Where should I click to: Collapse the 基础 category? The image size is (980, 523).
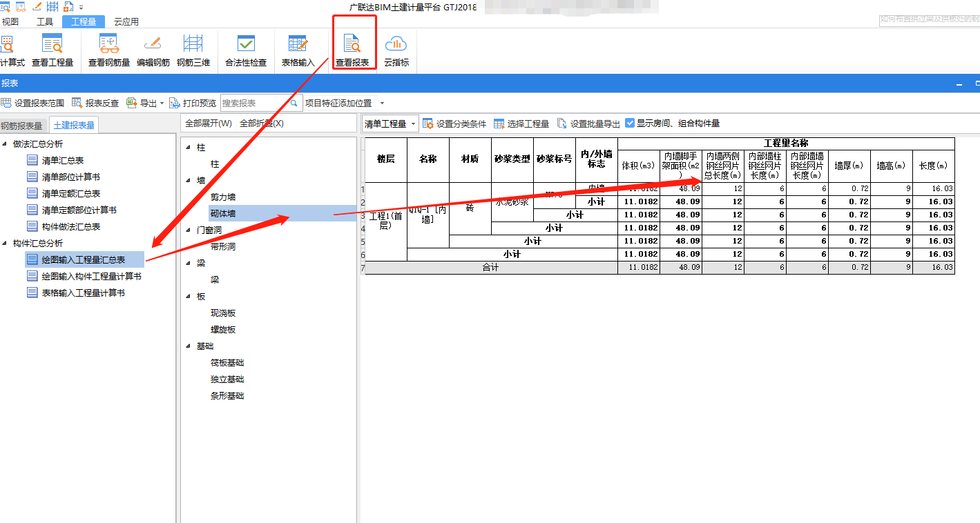tap(188, 346)
